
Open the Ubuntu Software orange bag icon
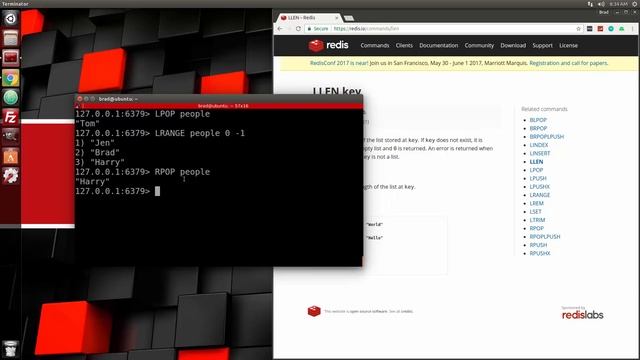point(10,156)
